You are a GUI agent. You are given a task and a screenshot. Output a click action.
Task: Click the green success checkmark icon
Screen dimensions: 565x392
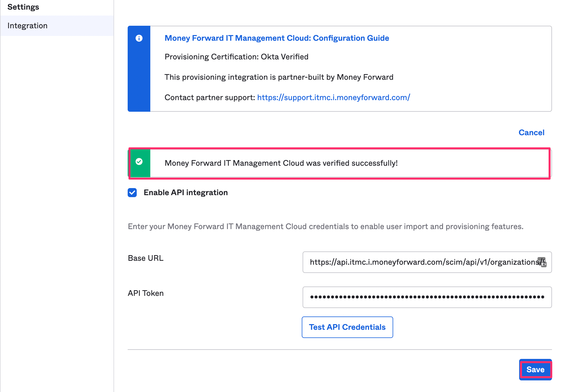pos(139,161)
